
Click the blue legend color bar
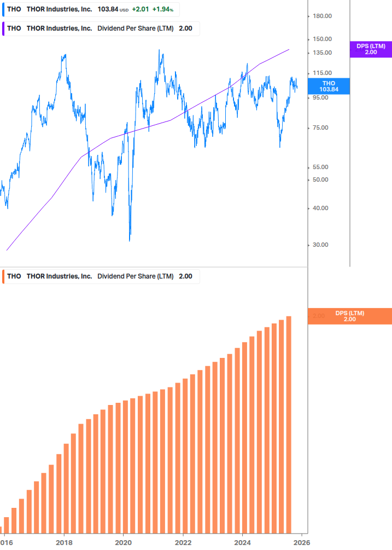click(x=3, y=9)
